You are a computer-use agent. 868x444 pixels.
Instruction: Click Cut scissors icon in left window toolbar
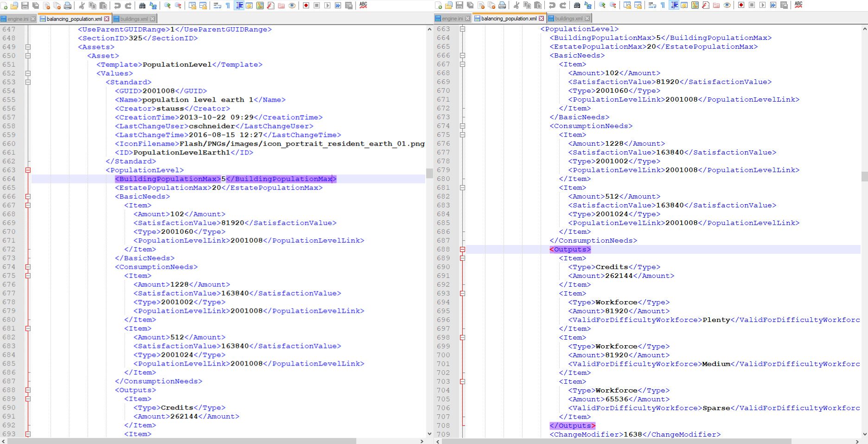82,6
